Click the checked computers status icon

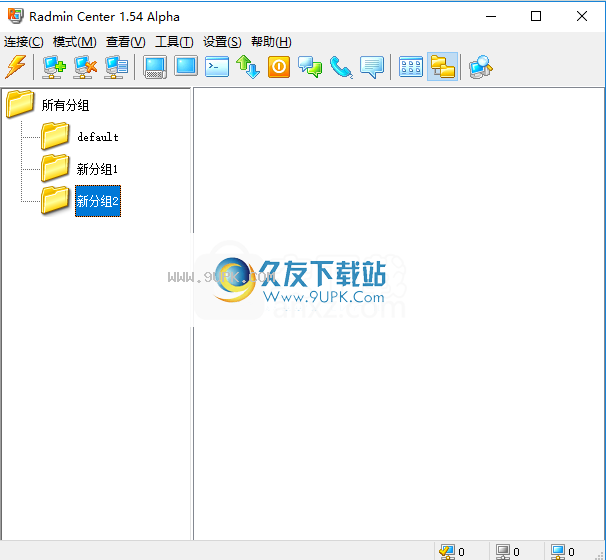[x=447, y=551]
